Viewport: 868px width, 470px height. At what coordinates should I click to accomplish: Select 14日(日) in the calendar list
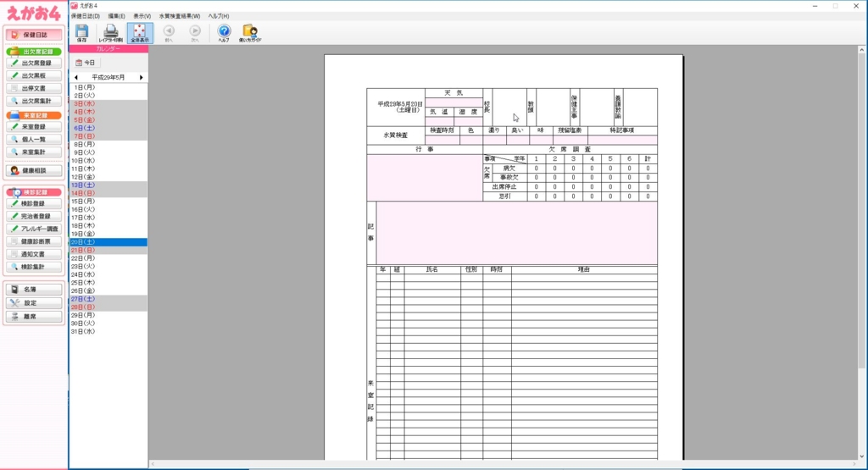click(x=108, y=194)
